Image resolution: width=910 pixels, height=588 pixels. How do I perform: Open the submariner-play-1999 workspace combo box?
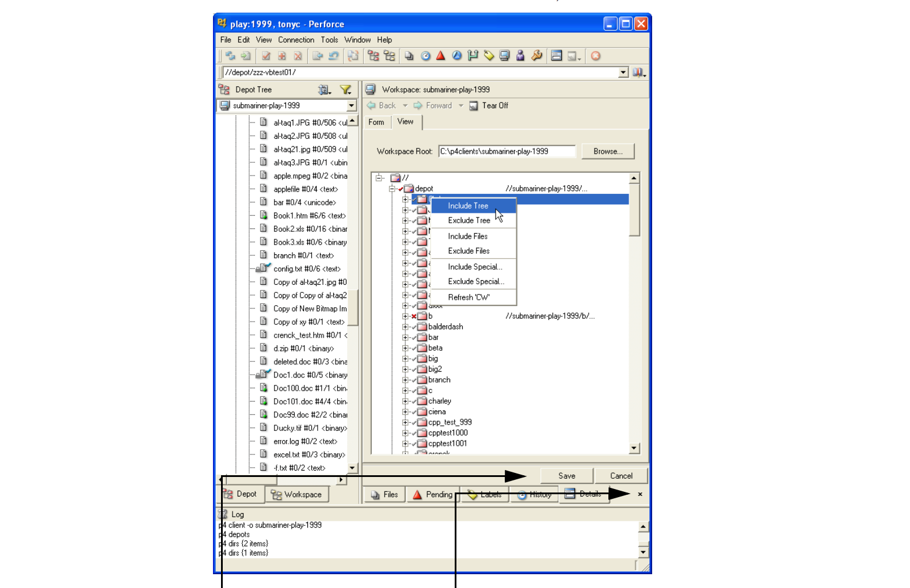(x=287, y=105)
